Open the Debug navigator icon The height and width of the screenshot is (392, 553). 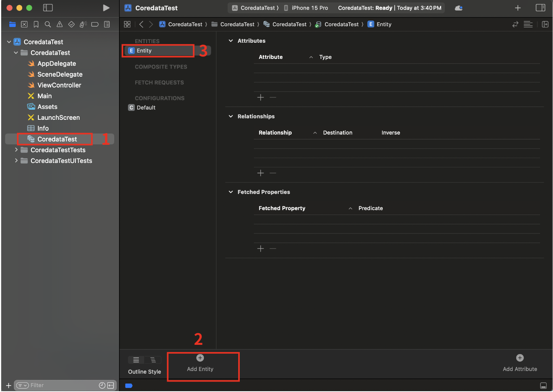click(x=83, y=25)
